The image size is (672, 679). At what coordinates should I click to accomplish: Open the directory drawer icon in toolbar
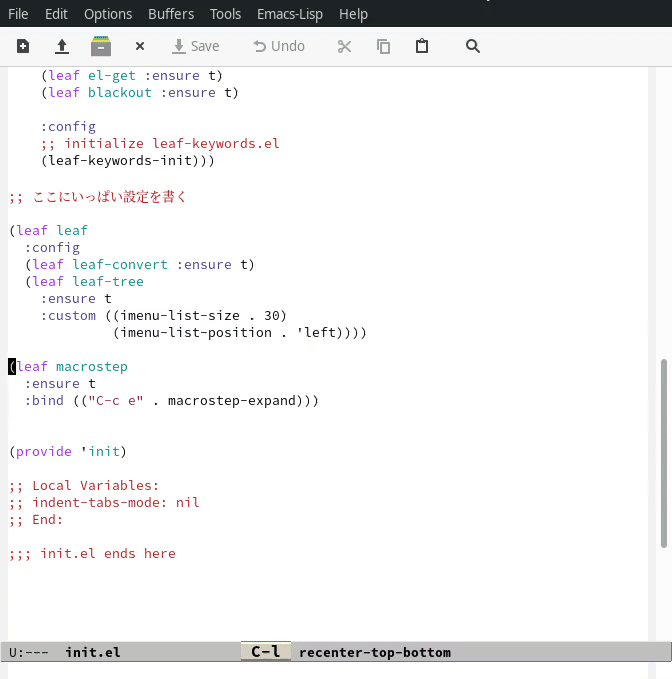coord(100,46)
